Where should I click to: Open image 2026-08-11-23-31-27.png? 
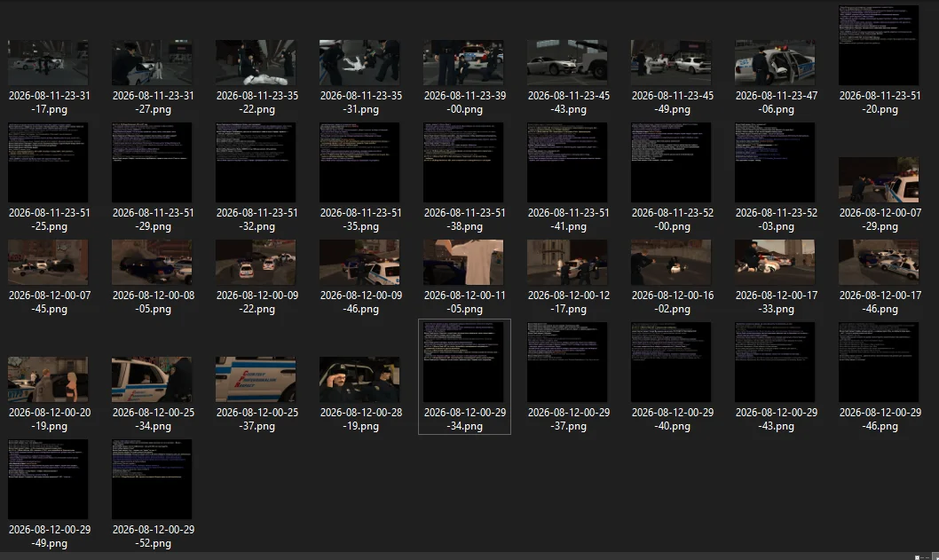[x=152, y=63]
